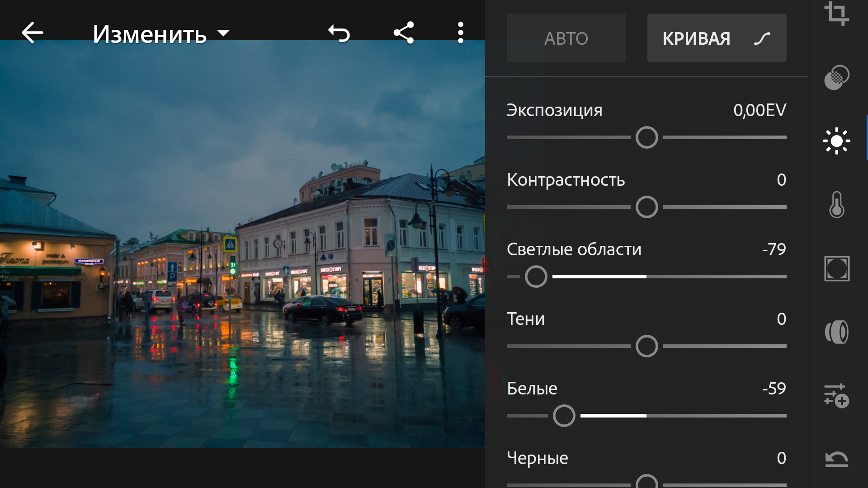This screenshot has height=488, width=868.
Task: Open the КРИВАЯ tone curve
Action: [x=717, y=38]
